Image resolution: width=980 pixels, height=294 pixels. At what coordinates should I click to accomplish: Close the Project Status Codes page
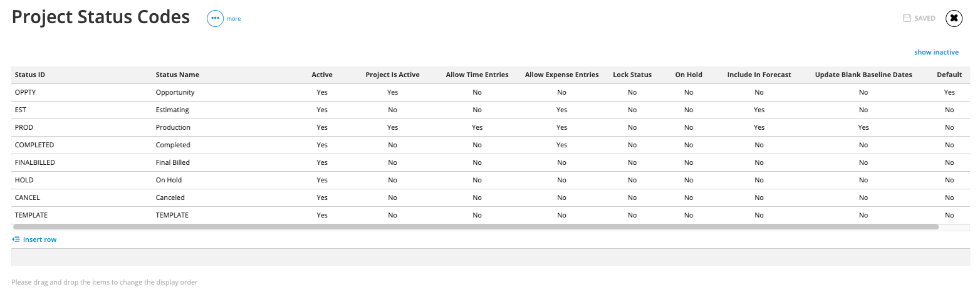tap(954, 18)
